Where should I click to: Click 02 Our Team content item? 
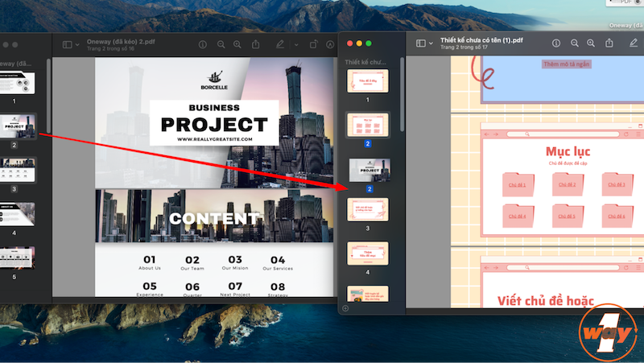192,263
